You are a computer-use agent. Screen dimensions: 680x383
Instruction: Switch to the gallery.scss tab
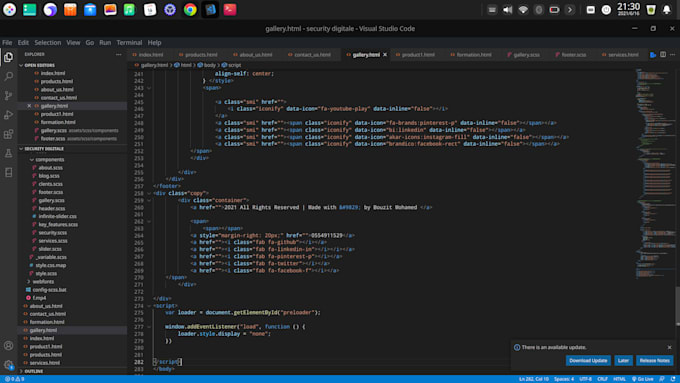click(526, 55)
